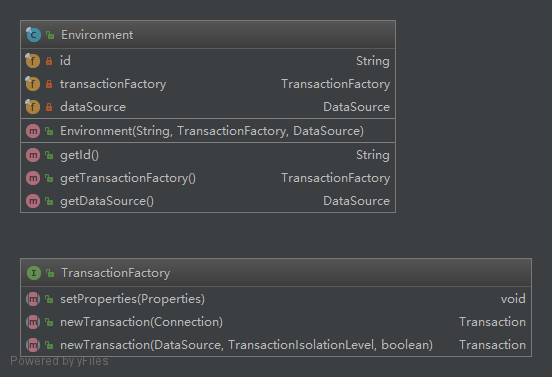The width and height of the screenshot is (552, 377).
Task: Click abstract method icon of setProperties
Action: [x=33, y=299]
